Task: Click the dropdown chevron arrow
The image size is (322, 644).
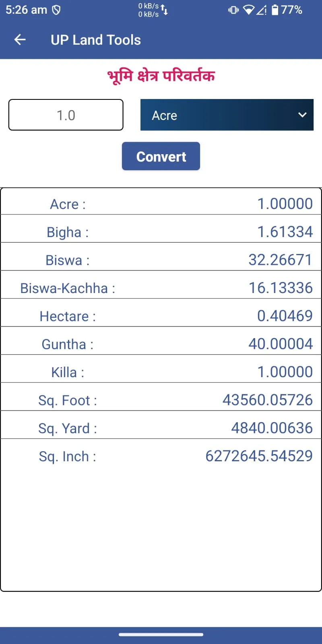Action: coord(302,115)
